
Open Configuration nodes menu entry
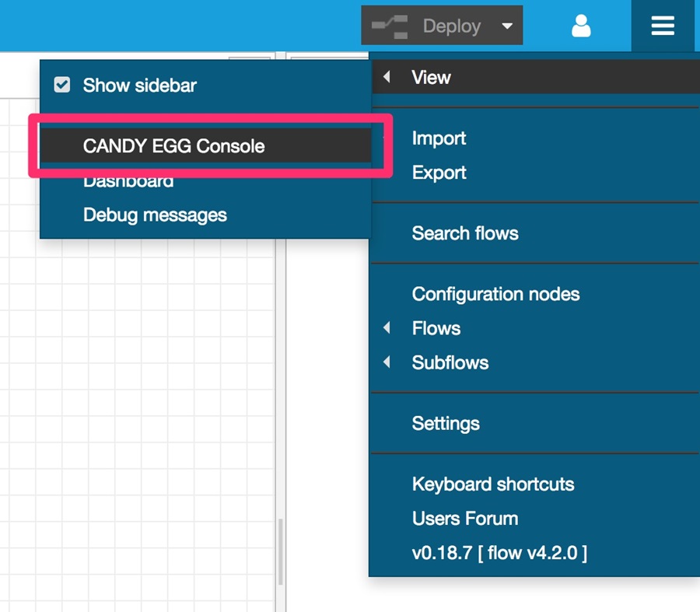tap(536, 294)
